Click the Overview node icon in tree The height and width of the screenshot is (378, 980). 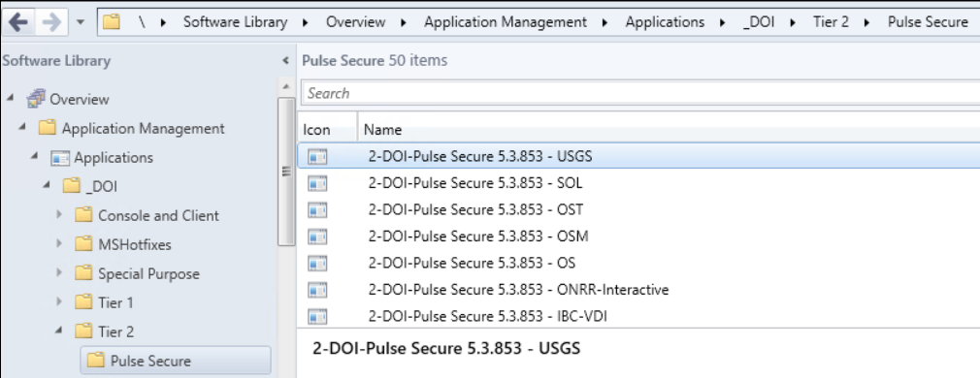tap(36, 99)
